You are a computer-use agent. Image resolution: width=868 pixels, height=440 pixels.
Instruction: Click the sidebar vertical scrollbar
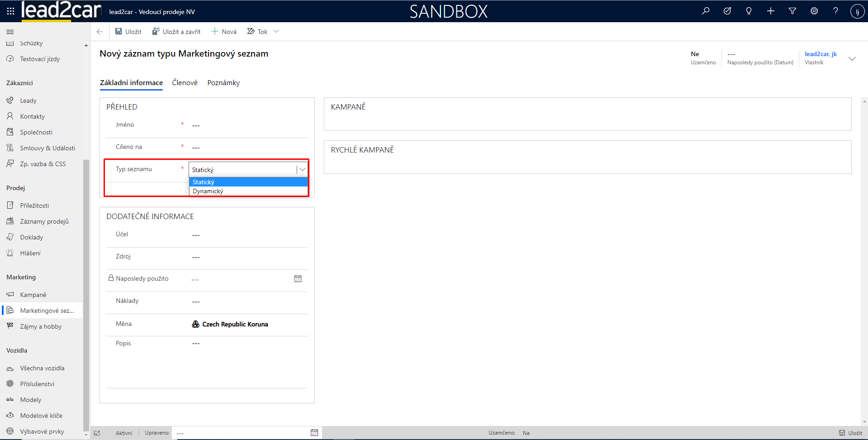click(86, 294)
